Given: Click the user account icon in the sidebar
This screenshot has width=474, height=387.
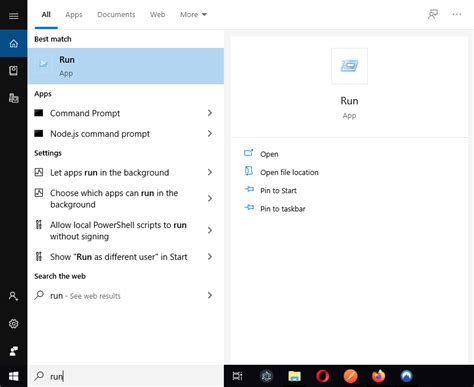Looking at the screenshot, I should click(13, 296).
